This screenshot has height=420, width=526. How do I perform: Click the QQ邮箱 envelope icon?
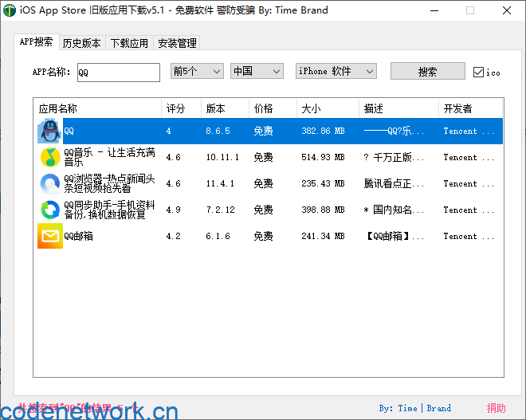point(50,236)
